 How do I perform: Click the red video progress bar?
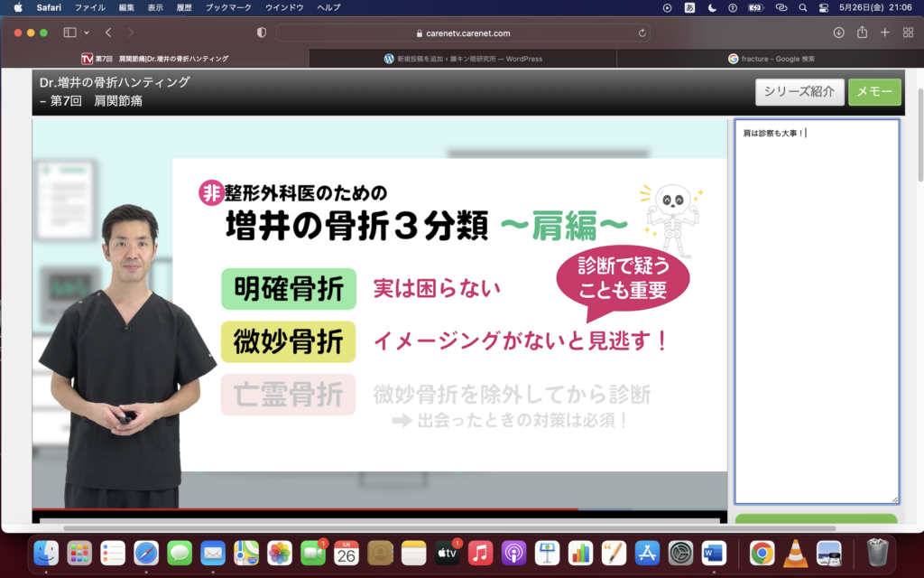click(307, 509)
